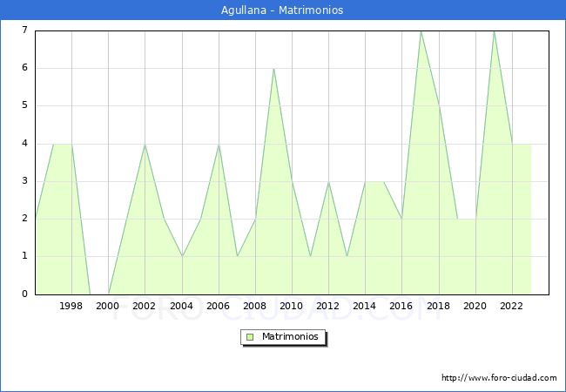Click the y-axis label 4
566x392 pixels.
tap(25, 144)
